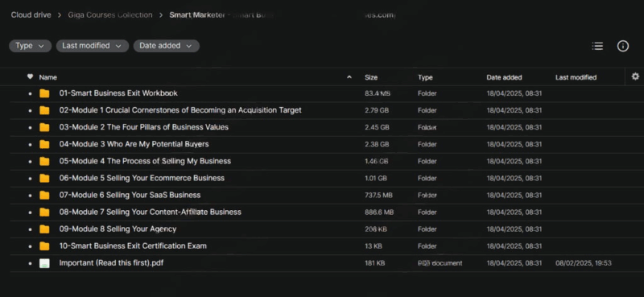Open the info panel icon
The width and height of the screenshot is (644, 297).
pyautogui.click(x=623, y=46)
